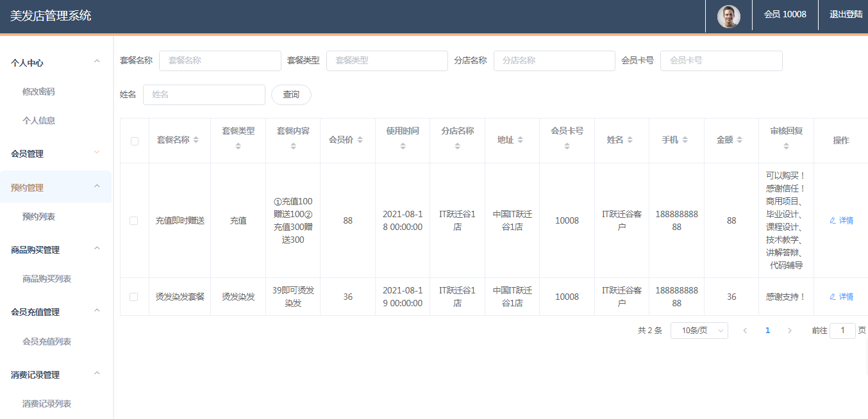Sort table by 会员卡号 column arrows
Screen dimensions: 868x419
tap(567, 146)
